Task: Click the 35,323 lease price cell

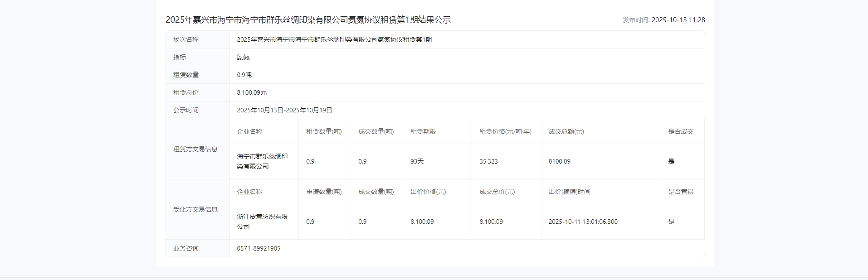Action: pos(488,161)
